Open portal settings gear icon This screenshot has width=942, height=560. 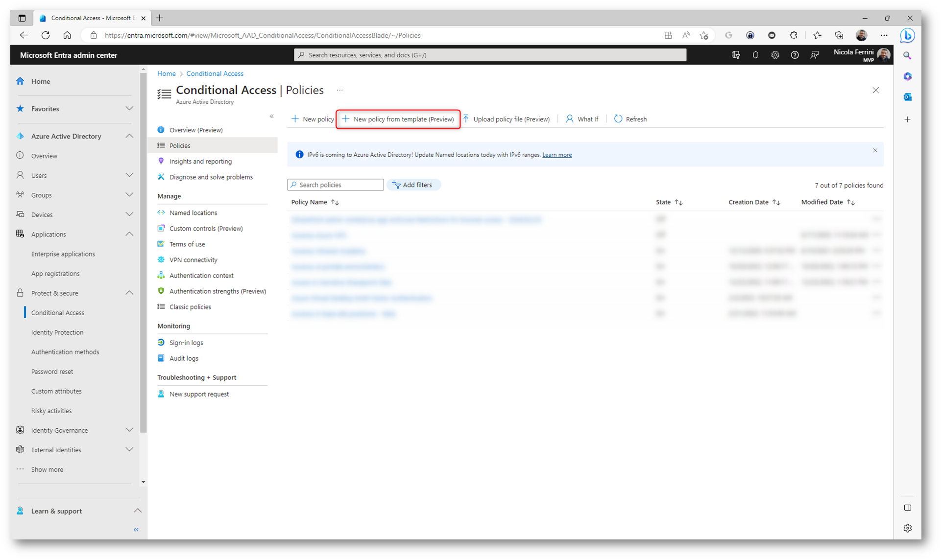pyautogui.click(x=775, y=55)
